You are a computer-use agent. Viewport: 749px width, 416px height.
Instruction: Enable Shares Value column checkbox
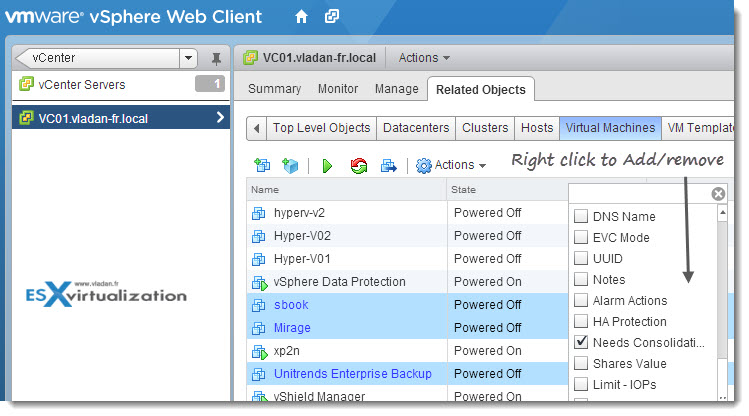581,363
